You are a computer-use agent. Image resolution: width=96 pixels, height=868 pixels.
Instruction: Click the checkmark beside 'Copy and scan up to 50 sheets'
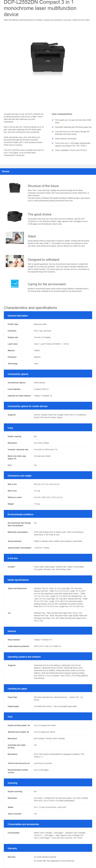click(53, 131)
